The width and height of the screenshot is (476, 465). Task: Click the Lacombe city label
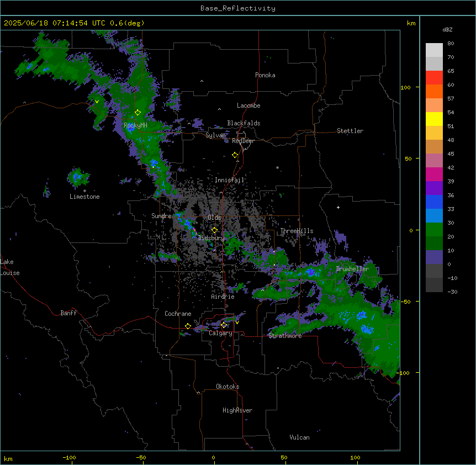tap(248, 105)
